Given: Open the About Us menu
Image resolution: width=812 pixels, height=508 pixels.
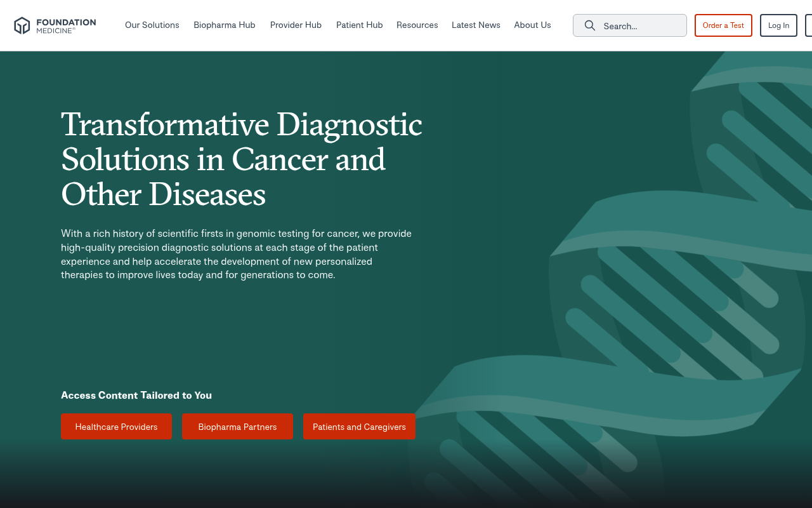Looking at the screenshot, I should (x=532, y=25).
